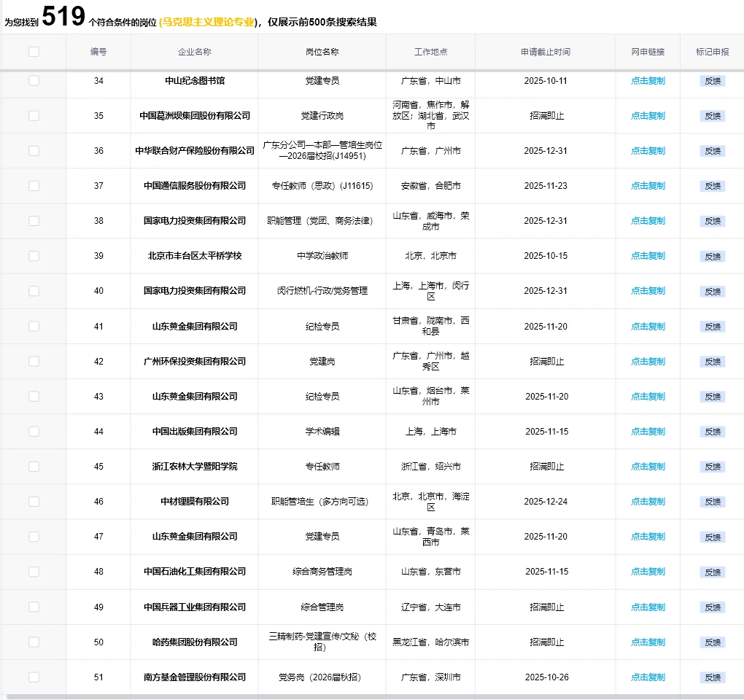
Task: Click 反馈 for row 46 中材锂膜
Action: pos(712,502)
